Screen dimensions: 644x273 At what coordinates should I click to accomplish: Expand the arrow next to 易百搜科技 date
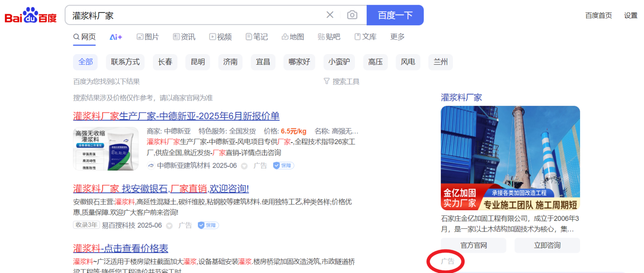[x=169, y=225]
